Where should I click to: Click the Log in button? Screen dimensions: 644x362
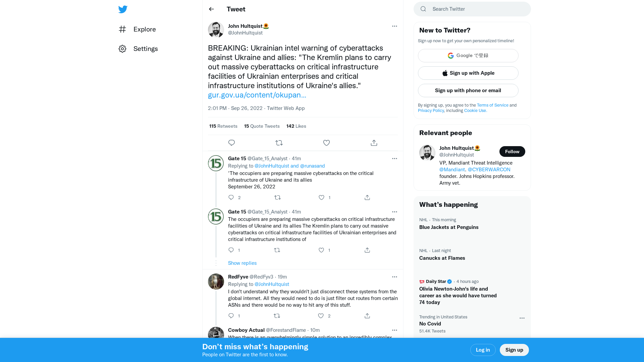[x=483, y=350]
